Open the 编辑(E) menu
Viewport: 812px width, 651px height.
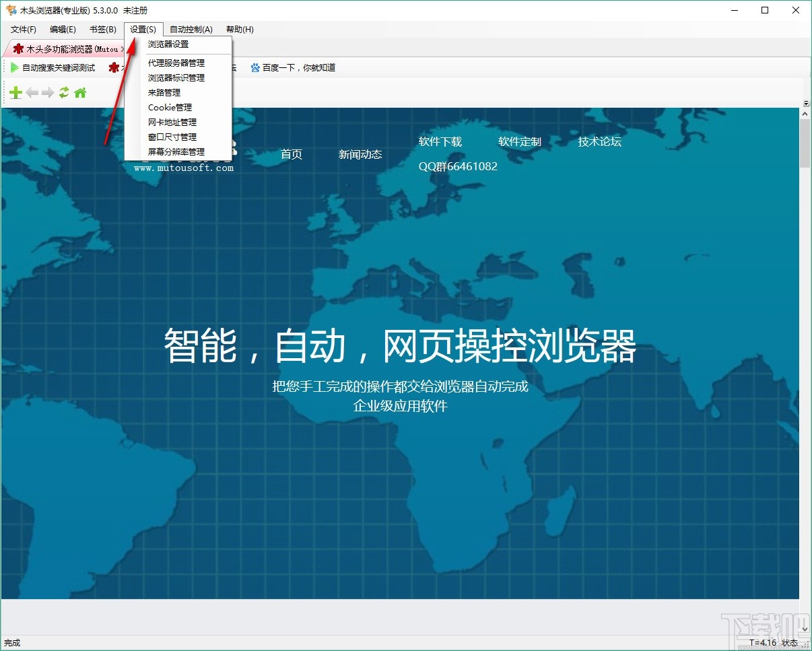coord(63,30)
